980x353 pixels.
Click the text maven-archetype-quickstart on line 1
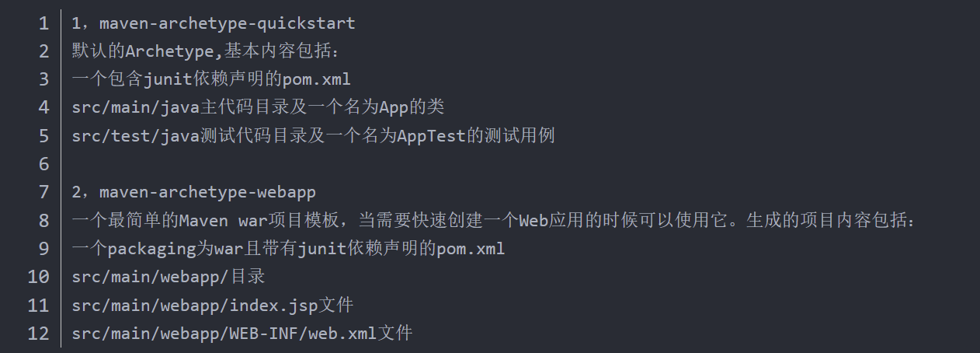point(228,23)
